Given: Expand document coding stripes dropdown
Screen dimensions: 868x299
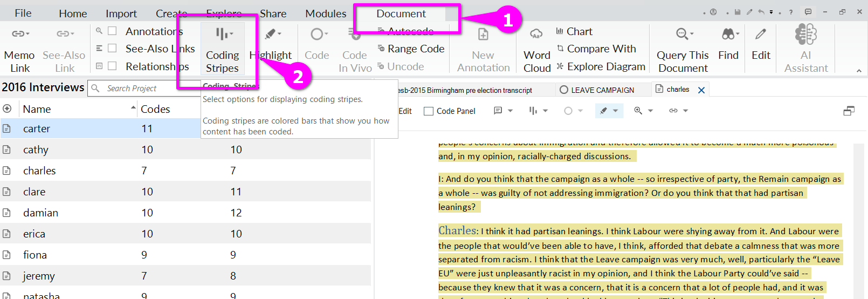Looking at the screenshot, I should pyautogui.click(x=545, y=111).
